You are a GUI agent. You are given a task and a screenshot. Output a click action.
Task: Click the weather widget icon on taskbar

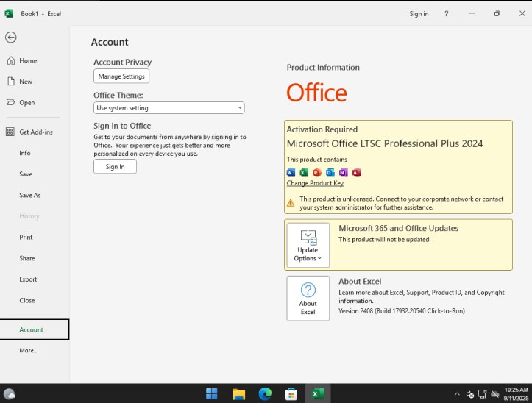tap(10, 394)
